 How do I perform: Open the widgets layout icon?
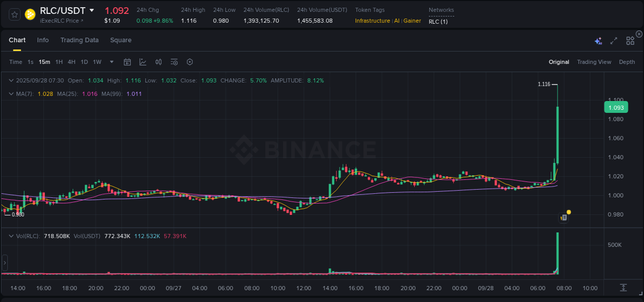(x=630, y=41)
